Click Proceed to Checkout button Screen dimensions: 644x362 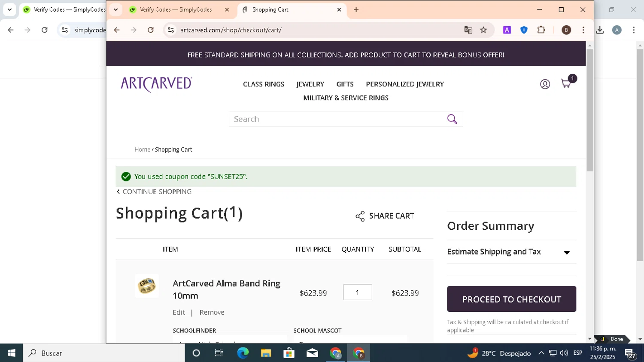pos(511,299)
